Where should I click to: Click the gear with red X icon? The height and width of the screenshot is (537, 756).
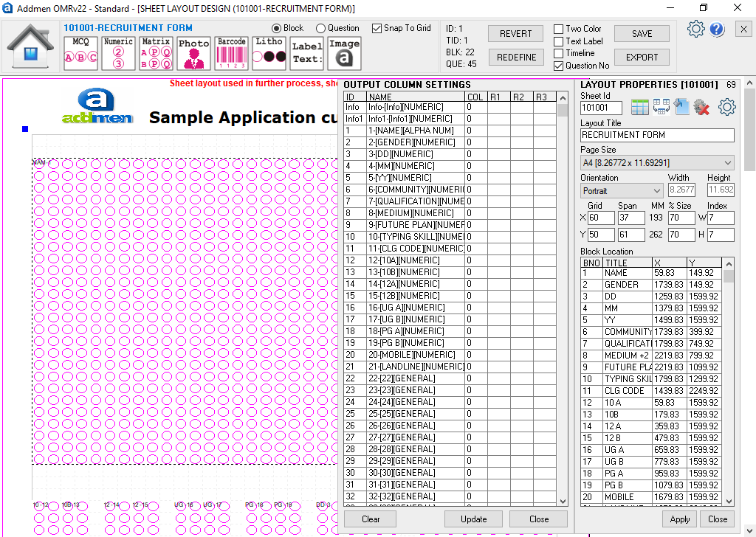click(x=701, y=107)
